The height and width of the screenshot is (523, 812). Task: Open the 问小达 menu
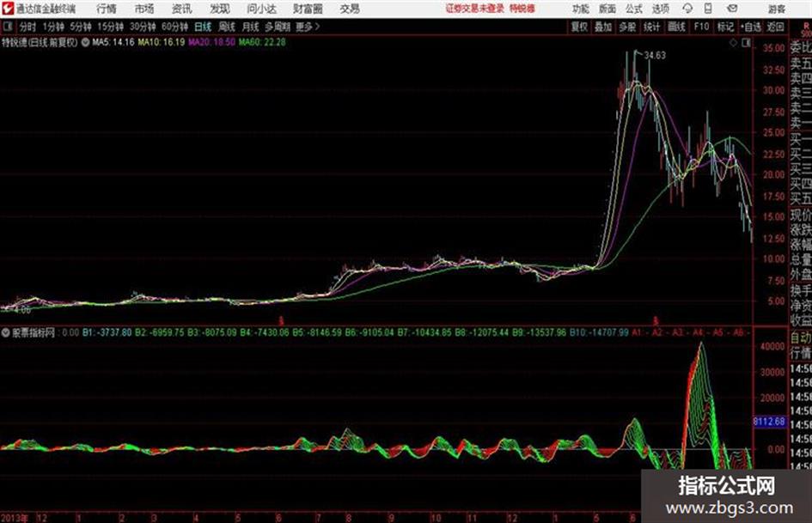coord(261,9)
